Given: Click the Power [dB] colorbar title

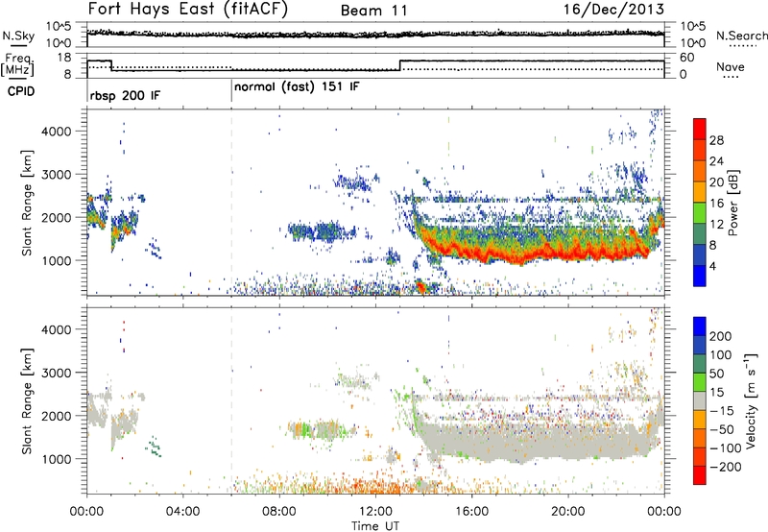Looking at the screenshot, I should [732, 203].
